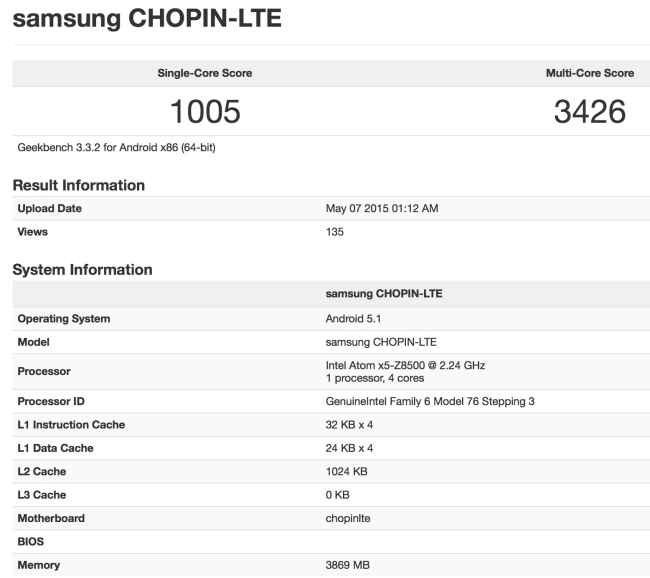Click the May 07 2015 upload date
This screenshot has height=578, width=650.
click(x=382, y=208)
